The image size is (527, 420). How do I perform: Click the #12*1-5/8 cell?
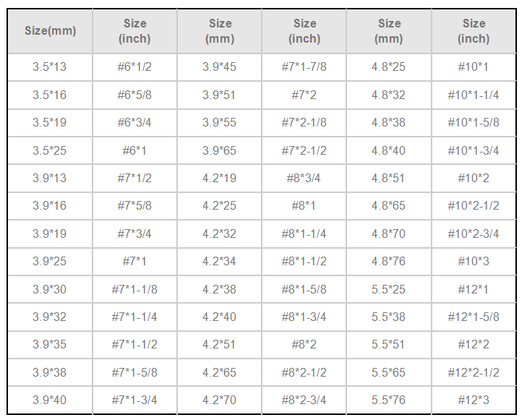pos(474,317)
